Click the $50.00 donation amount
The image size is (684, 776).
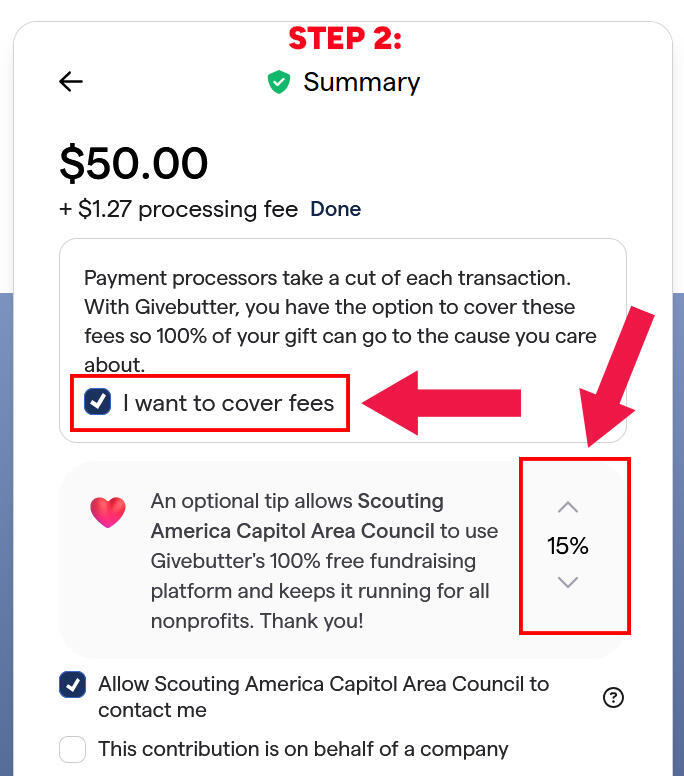pos(134,163)
